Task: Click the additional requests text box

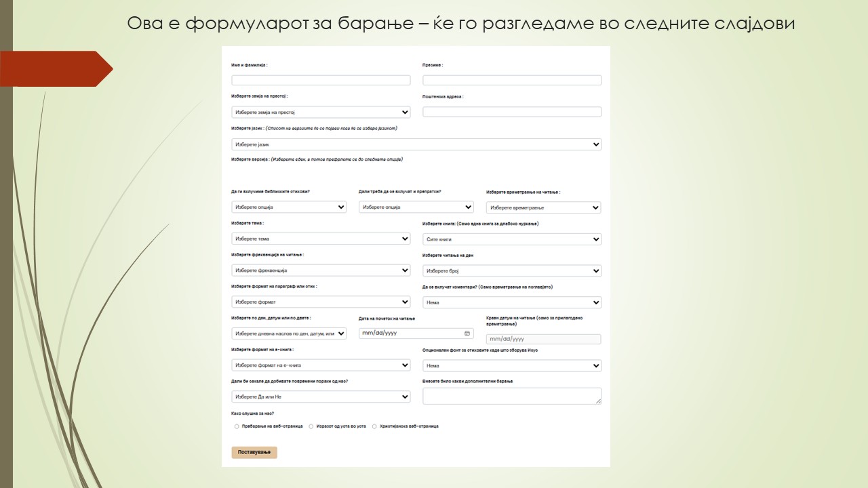Action: [x=512, y=395]
